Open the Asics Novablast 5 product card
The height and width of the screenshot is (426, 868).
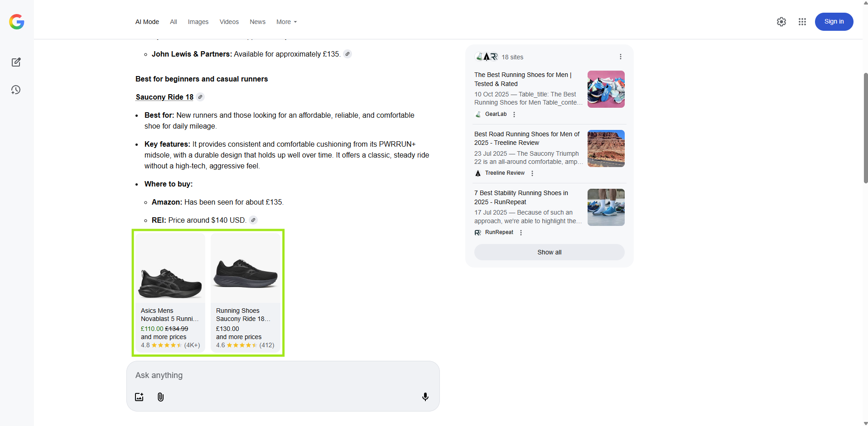[170, 292]
